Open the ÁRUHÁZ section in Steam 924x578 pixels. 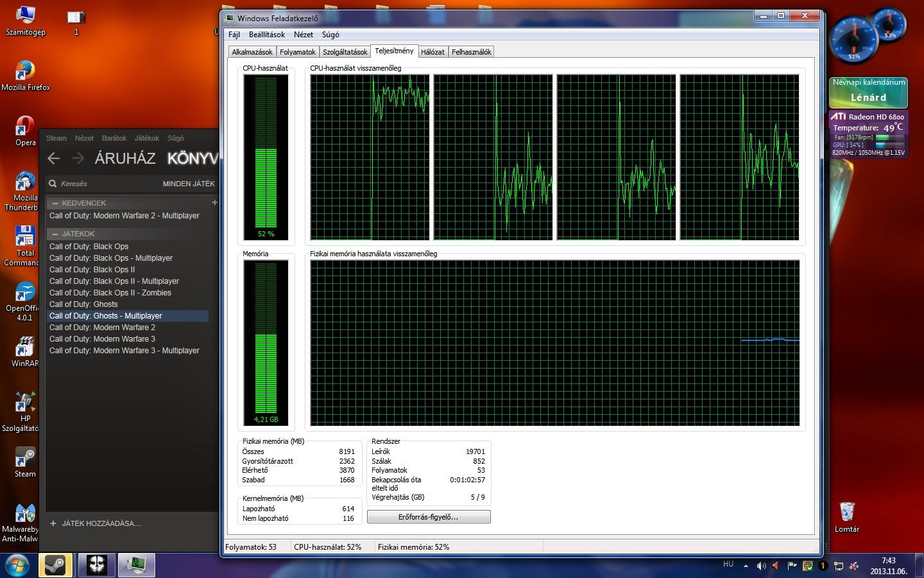tap(125, 158)
